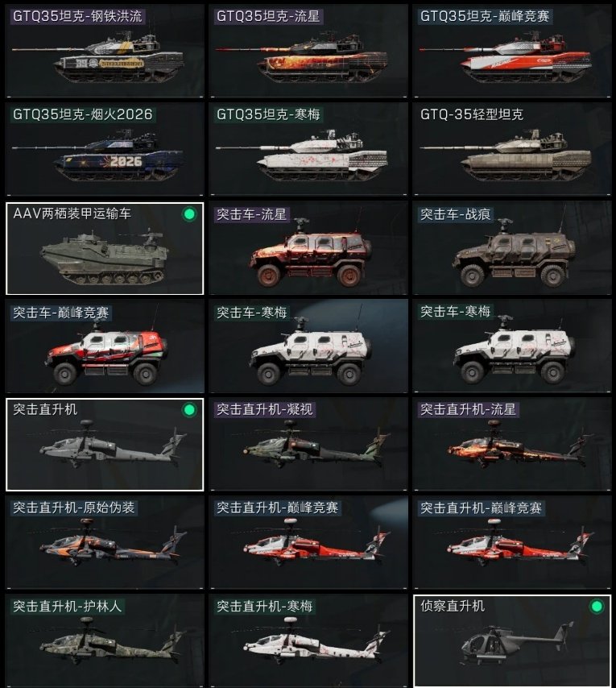
Task: Toggle the green equipped dot on AAV两栖装甲运输车
Action: pyautogui.click(x=189, y=214)
